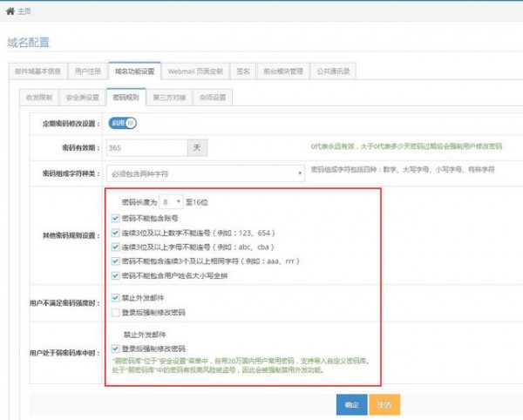The width and height of the screenshot is (523, 420).
Task: Click the 用户处于弱密码库中时 label
Action: [x=65, y=353]
